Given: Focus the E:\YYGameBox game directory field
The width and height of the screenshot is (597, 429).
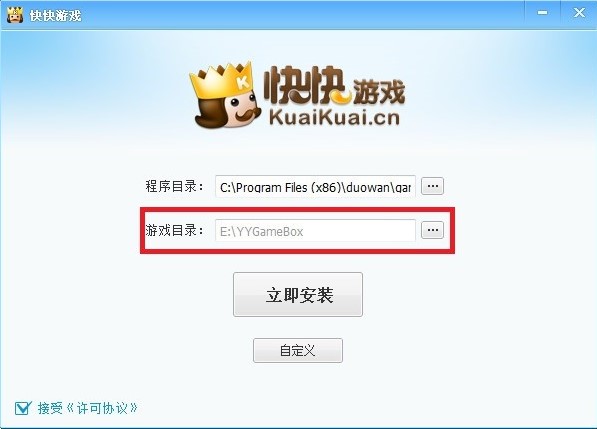Looking at the screenshot, I should point(315,230).
